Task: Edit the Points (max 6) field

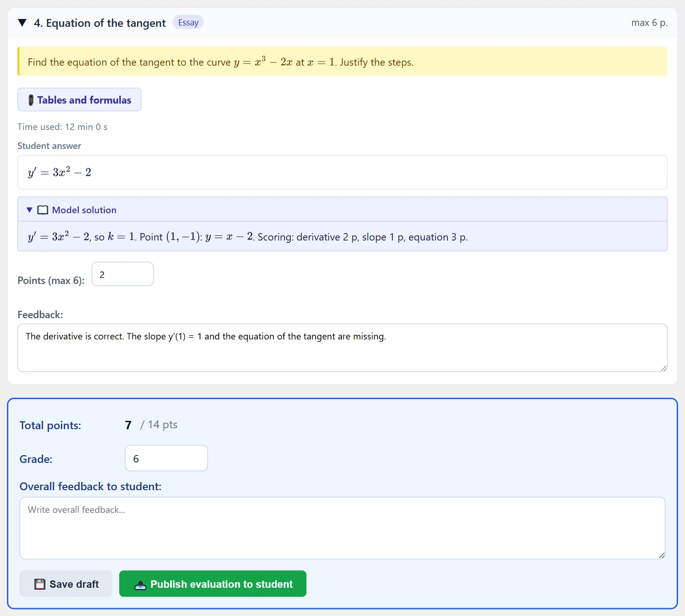Action: pyautogui.click(x=122, y=274)
